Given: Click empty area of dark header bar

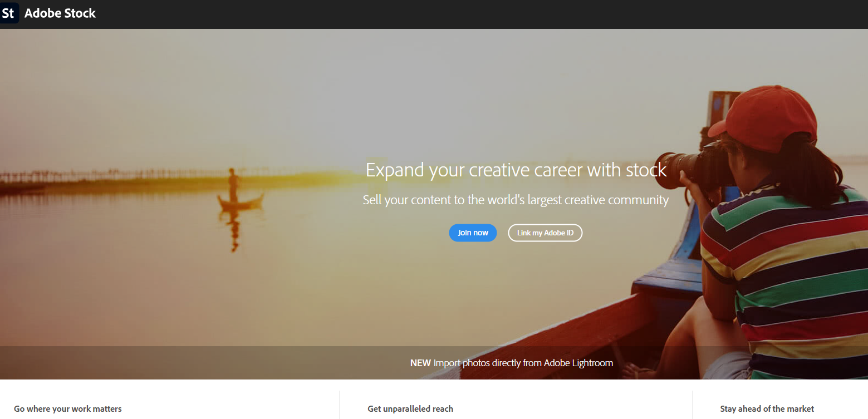Looking at the screenshot, I should [x=473, y=14].
